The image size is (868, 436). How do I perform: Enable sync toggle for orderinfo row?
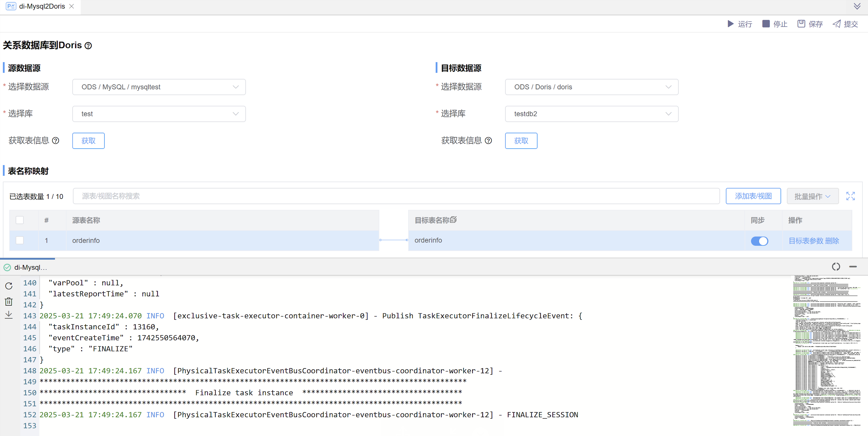(x=759, y=241)
